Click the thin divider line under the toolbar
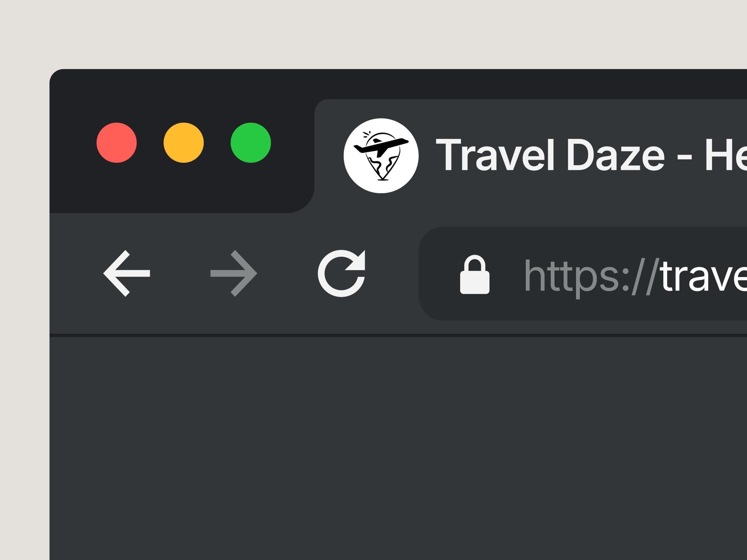Image resolution: width=747 pixels, height=560 pixels. pos(399,335)
